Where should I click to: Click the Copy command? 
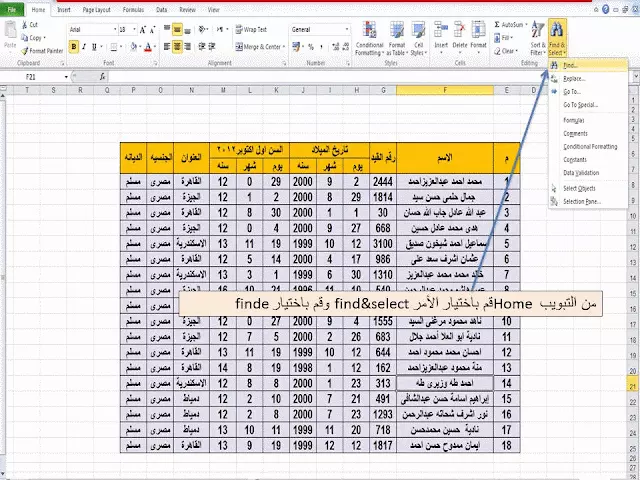coord(33,38)
